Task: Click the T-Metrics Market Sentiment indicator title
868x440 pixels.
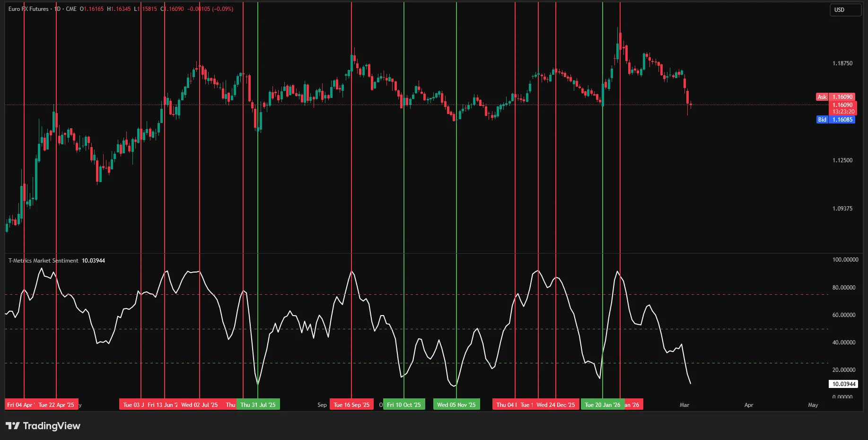Action: (43, 260)
